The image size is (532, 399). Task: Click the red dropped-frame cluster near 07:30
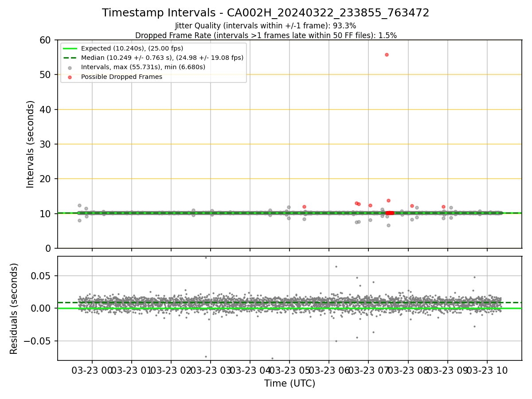[390, 213]
